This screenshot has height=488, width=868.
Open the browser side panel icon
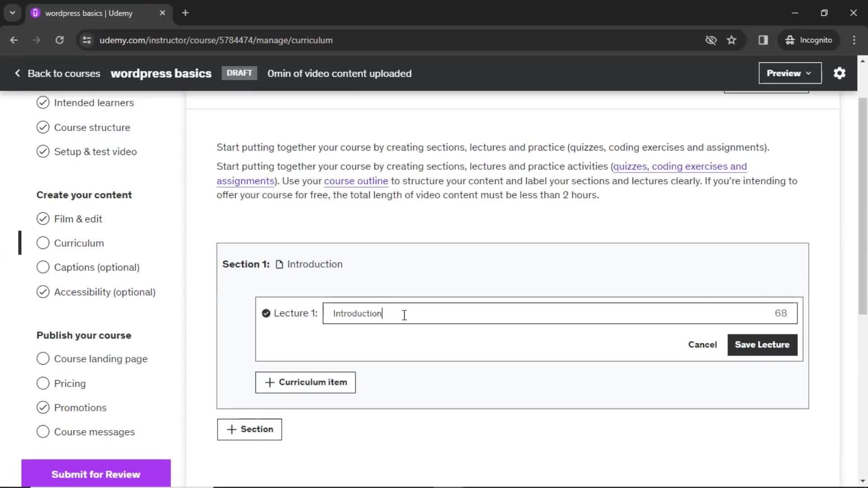(763, 40)
